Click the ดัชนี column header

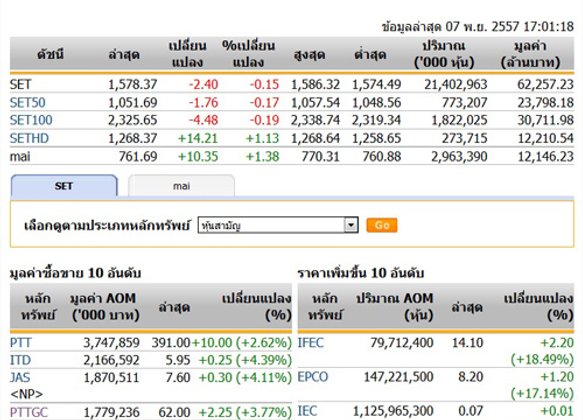point(50,55)
